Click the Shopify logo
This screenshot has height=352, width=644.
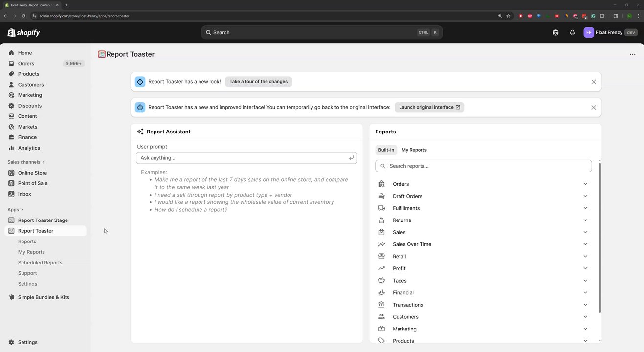tap(24, 33)
